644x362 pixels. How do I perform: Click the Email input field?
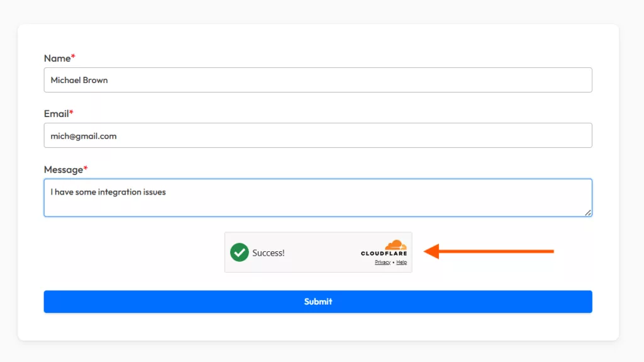pyautogui.click(x=318, y=135)
